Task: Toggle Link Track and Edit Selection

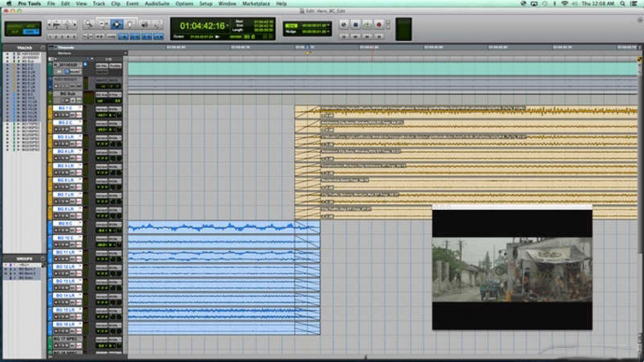Action: pos(147,36)
